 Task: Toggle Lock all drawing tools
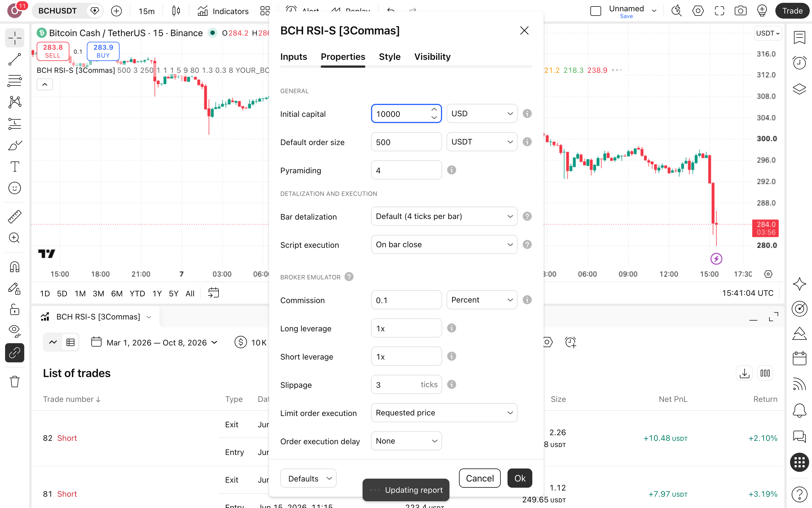click(14, 309)
